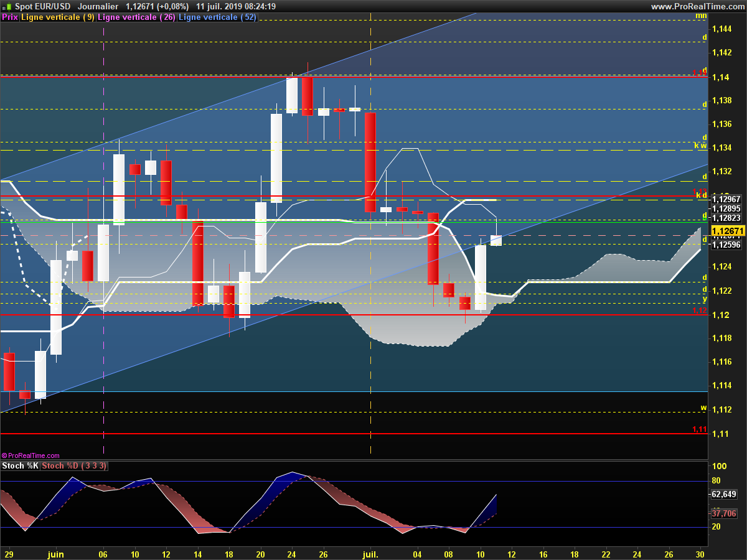The width and height of the screenshot is (747, 560).
Task: Click the 1,12895 price tag
Action: pyautogui.click(x=726, y=208)
